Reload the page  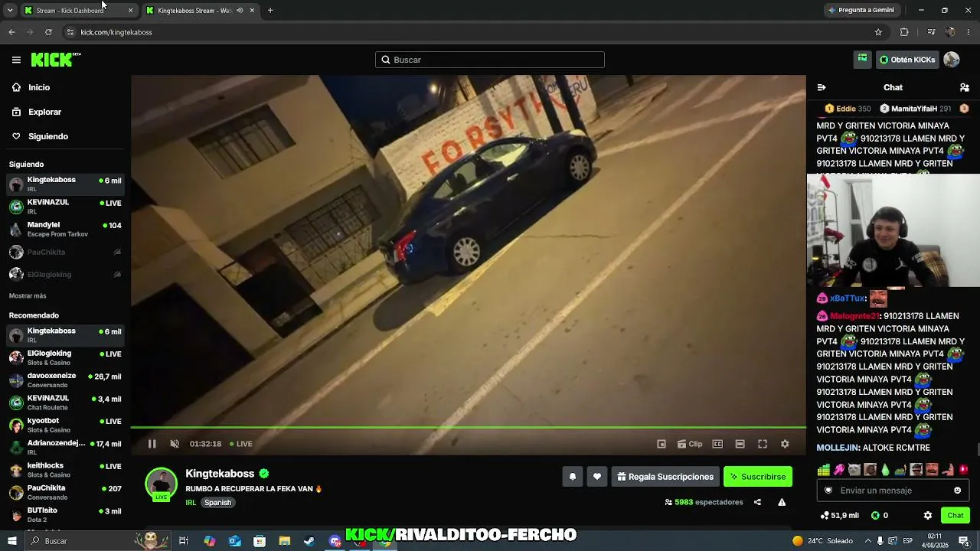[x=48, y=32]
